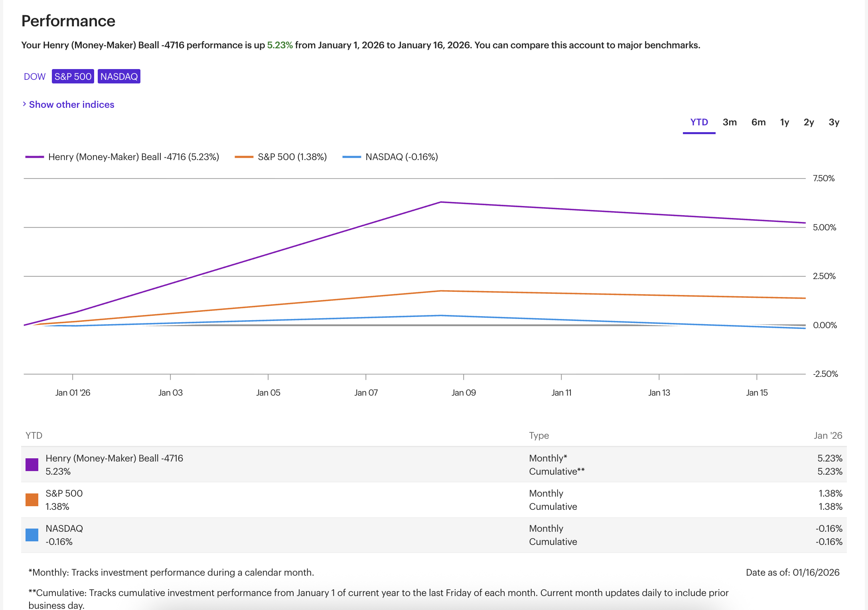Switch to the 6m time range
Screen dimensions: 868x610
(x=758, y=122)
